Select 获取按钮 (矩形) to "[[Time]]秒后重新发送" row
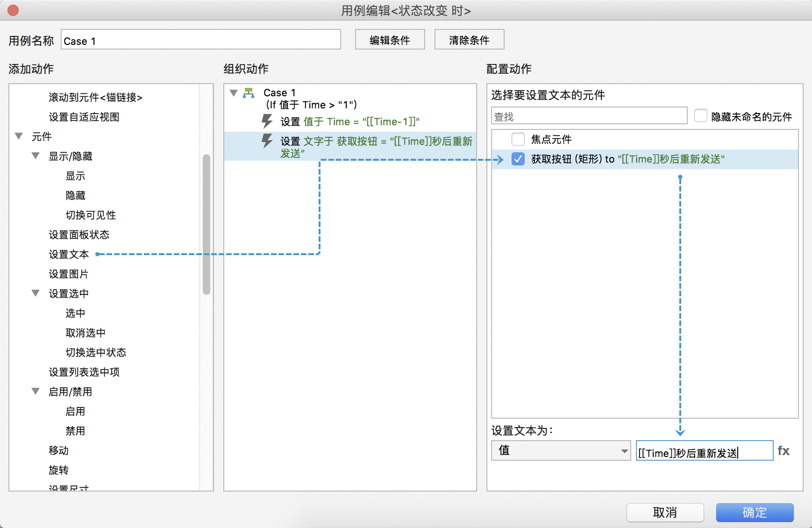The image size is (812, 528). pyautogui.click(x=645, y=159)
